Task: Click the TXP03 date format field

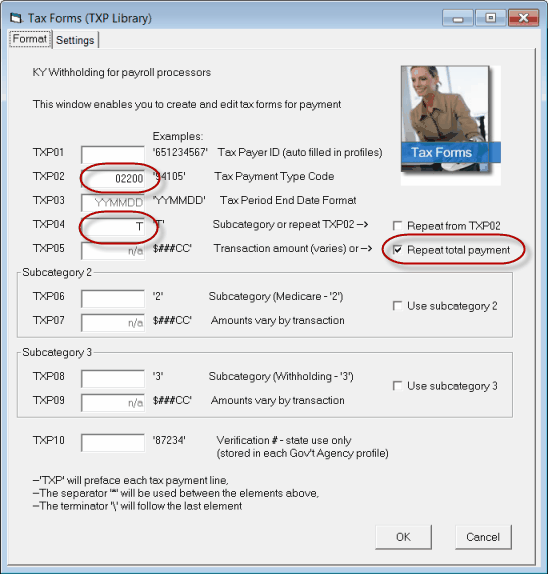Action: (113, 202)
